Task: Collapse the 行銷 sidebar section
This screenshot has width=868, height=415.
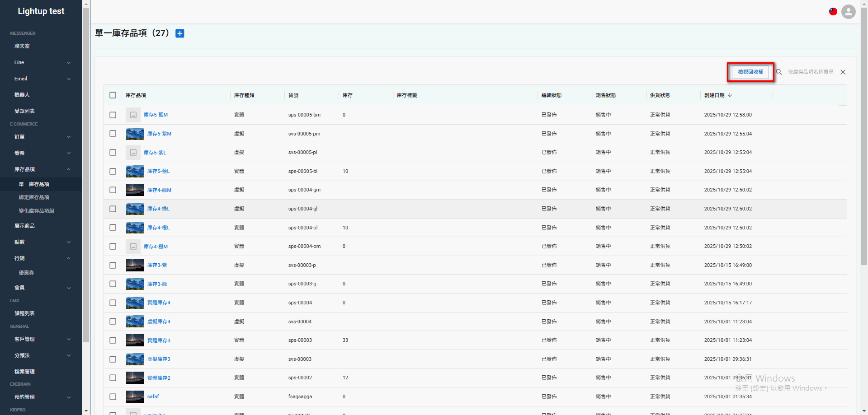Action: [19, 258]
